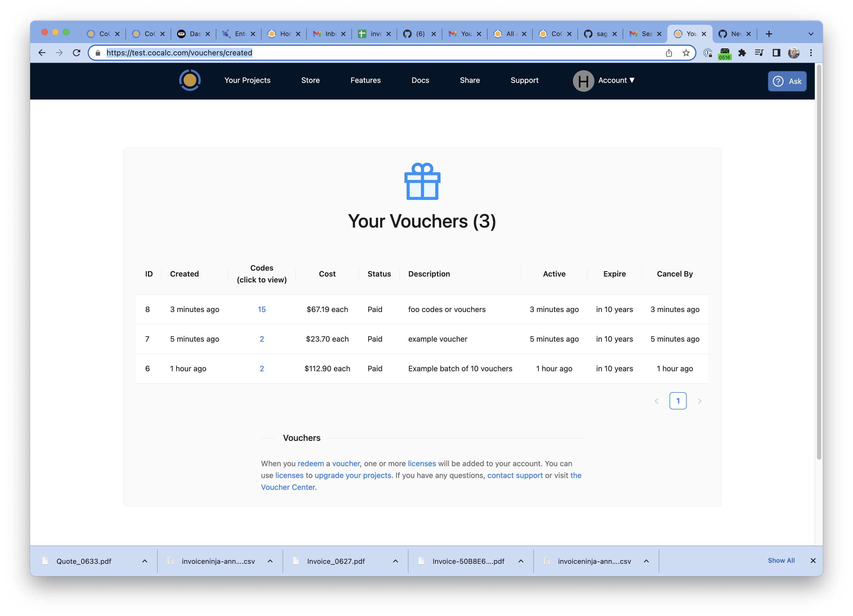Reload the page with refresh icon
The width and height of the screenshot is (853, 616).
point(77,53)
